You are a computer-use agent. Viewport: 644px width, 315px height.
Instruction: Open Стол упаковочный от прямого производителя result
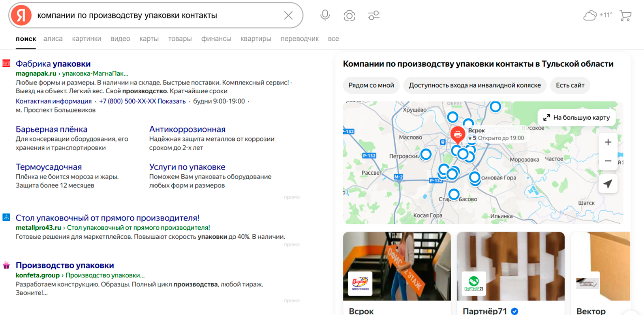coord(107,218)
